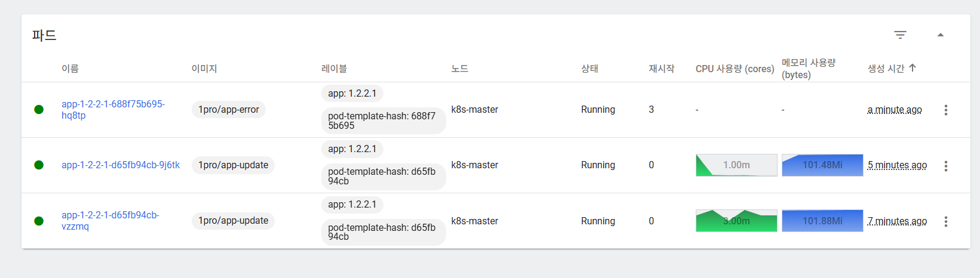Sort by the 이름 column header
Image resolution: width=980 pixels, height=278 pixels.
click(70, 69)
